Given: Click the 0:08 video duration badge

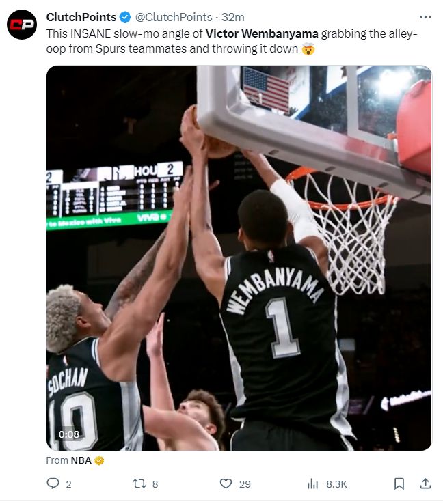Looking at the screenshot, I should click(69, 434).
